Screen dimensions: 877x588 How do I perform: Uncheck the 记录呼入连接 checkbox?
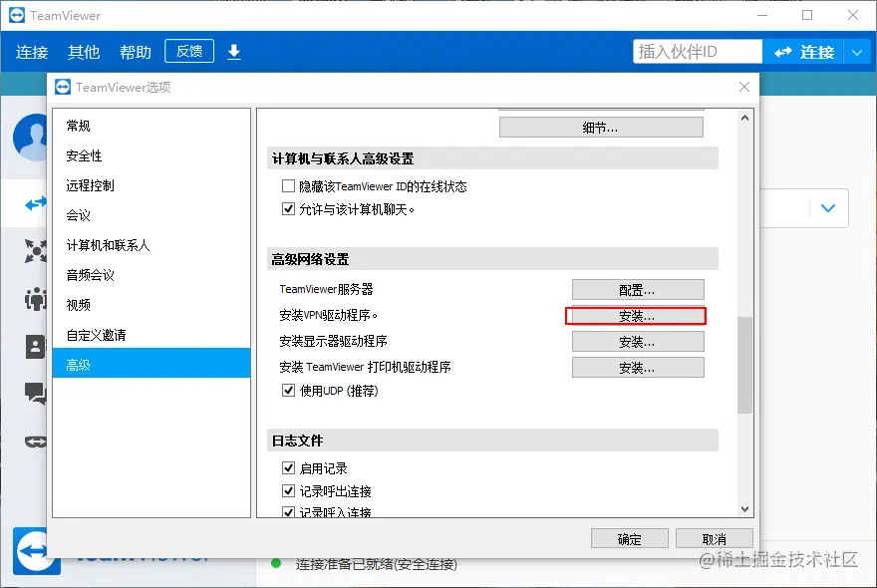click(288, 511)
